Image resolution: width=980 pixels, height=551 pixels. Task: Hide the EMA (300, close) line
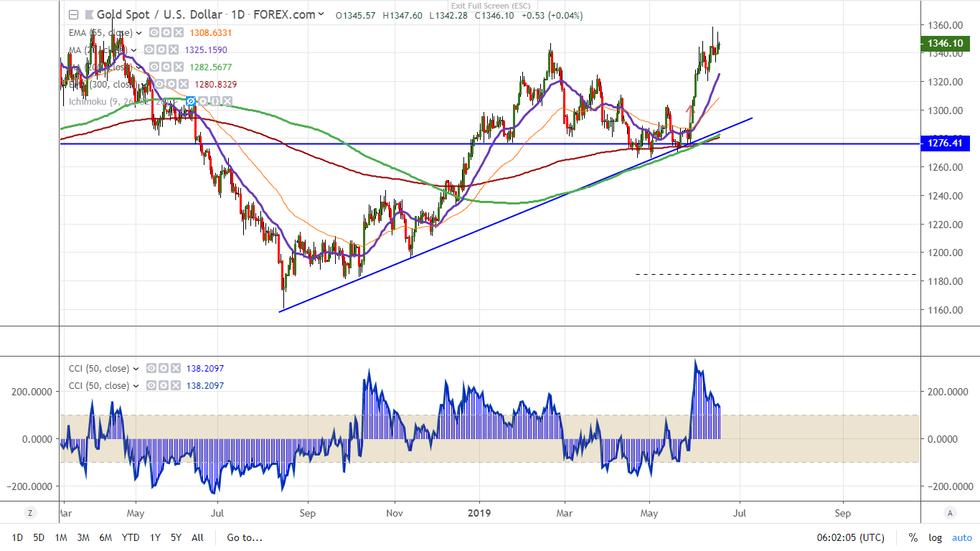(158, 85)
